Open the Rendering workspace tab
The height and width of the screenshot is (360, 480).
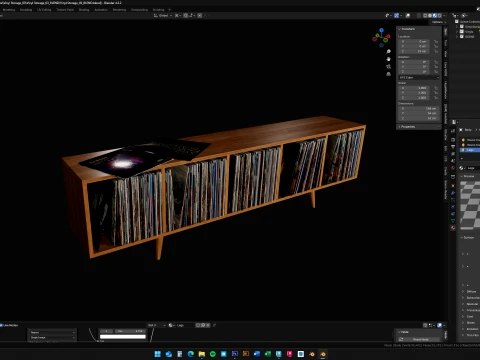pyautogui.click(x=119, y=10)
